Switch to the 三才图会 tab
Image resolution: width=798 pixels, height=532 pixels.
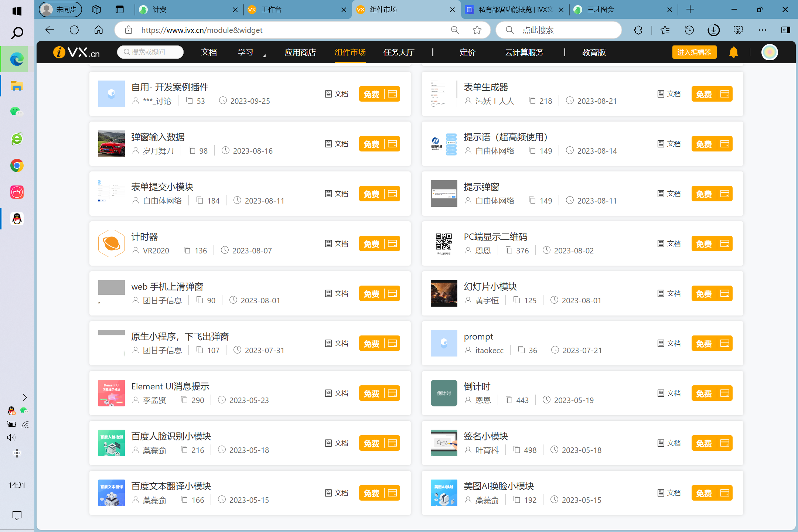coord(623,10)
